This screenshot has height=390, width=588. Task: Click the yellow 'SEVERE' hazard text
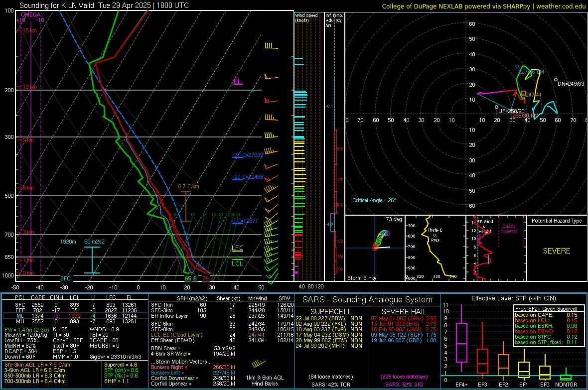coord(557,251)
